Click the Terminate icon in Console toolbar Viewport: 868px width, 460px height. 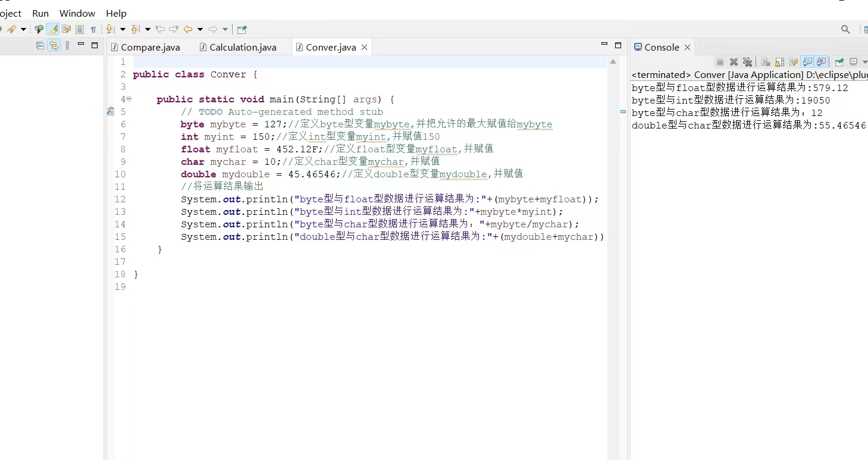click(x=720, y=62)
